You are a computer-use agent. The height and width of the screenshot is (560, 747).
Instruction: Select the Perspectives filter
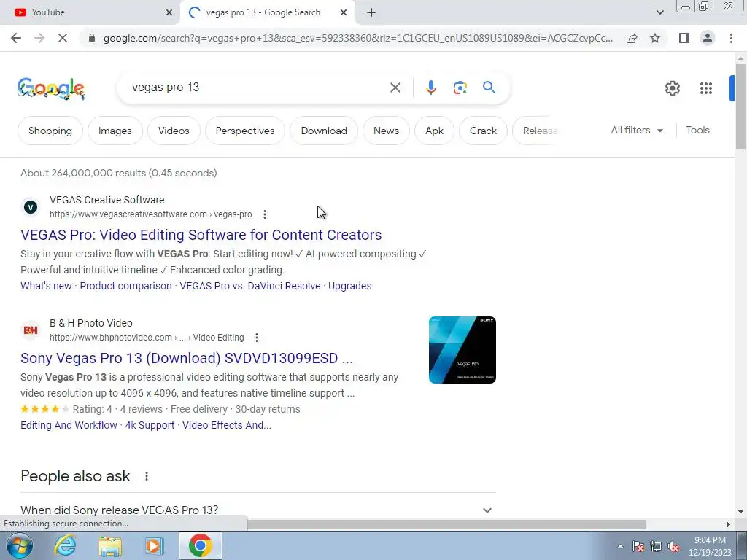coord(245,131)
